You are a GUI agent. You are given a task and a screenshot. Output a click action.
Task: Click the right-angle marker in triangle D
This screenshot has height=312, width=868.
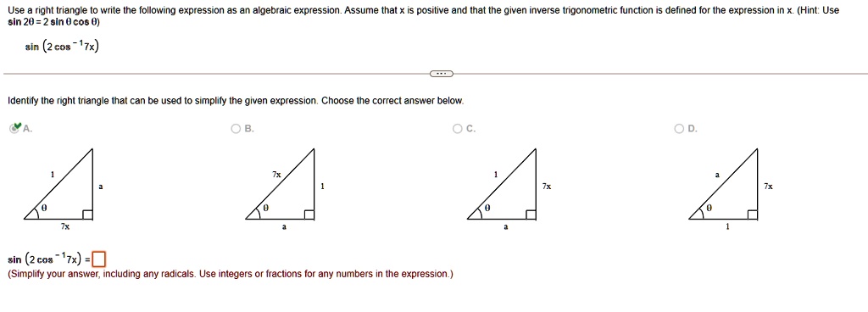click(x=753, y=214)
